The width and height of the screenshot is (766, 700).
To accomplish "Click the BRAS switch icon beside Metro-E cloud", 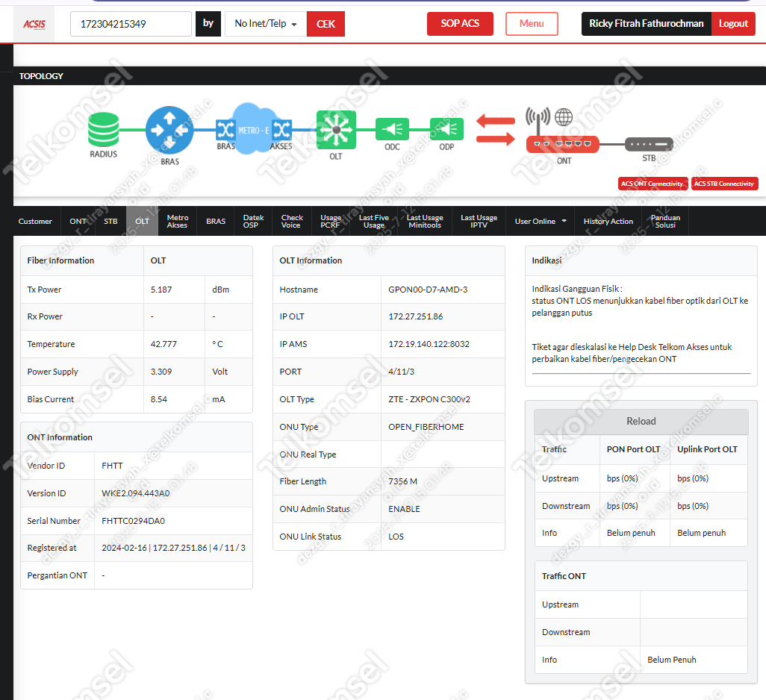I will point(225,130).
